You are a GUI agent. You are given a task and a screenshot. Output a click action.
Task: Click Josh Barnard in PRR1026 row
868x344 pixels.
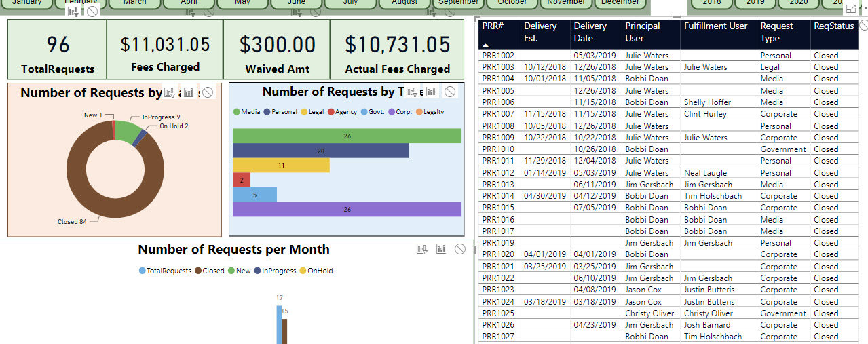tap(707, 325)
